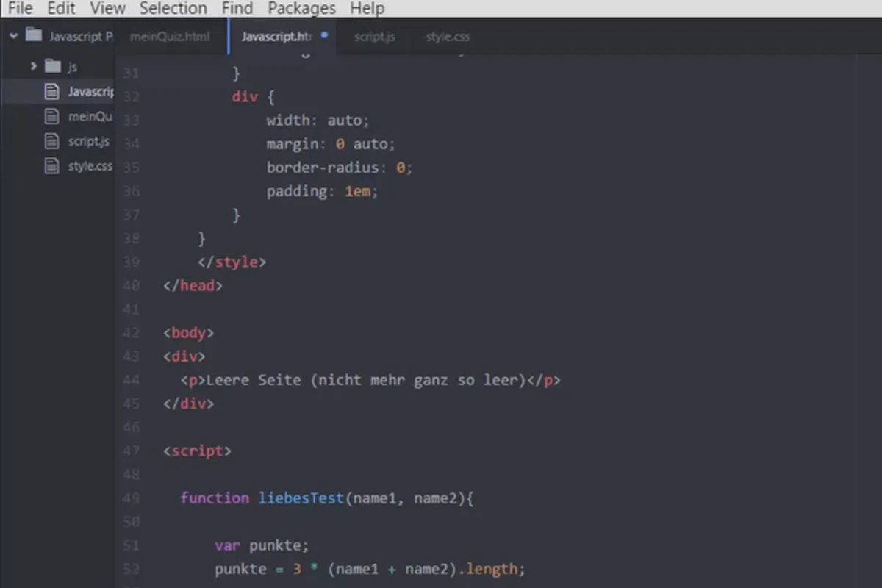Click the file icon beside script.js in the tree

click(x=51, y=141)
